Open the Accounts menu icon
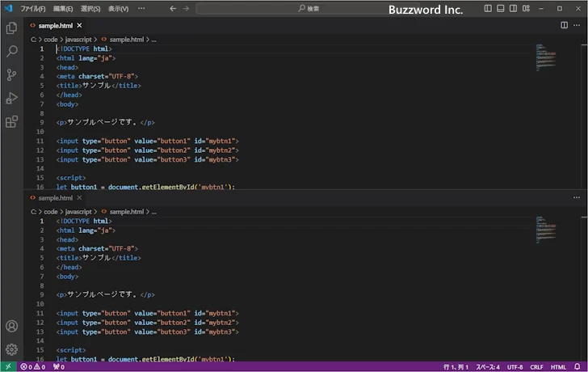This screenshot has height=372, width=588. coord(11,327)
